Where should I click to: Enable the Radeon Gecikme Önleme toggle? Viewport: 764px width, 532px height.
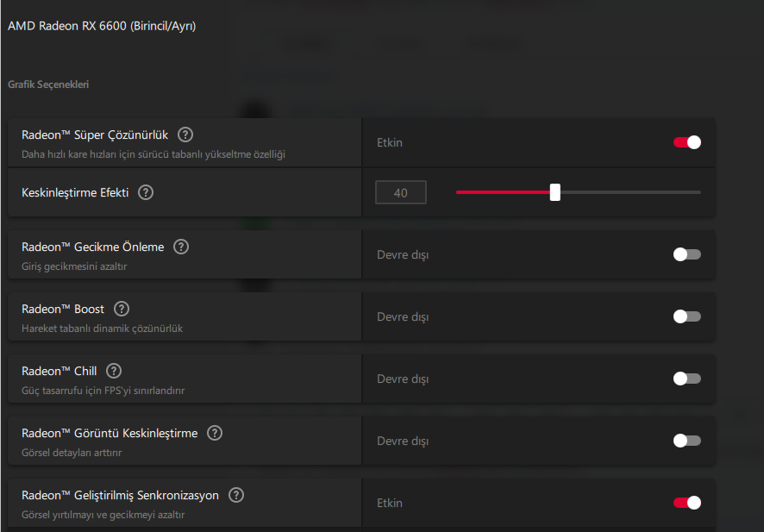[x=687, y=254]
